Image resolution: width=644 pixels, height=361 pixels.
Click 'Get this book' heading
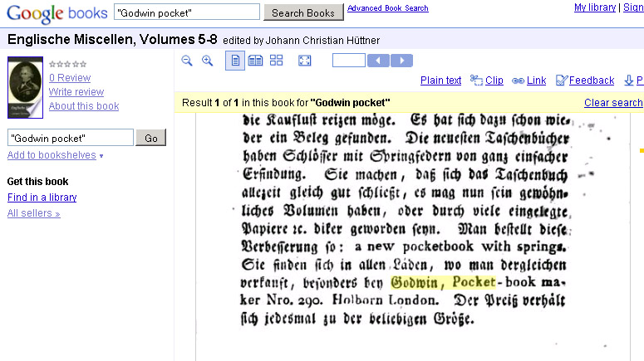[x=37, y=181]
